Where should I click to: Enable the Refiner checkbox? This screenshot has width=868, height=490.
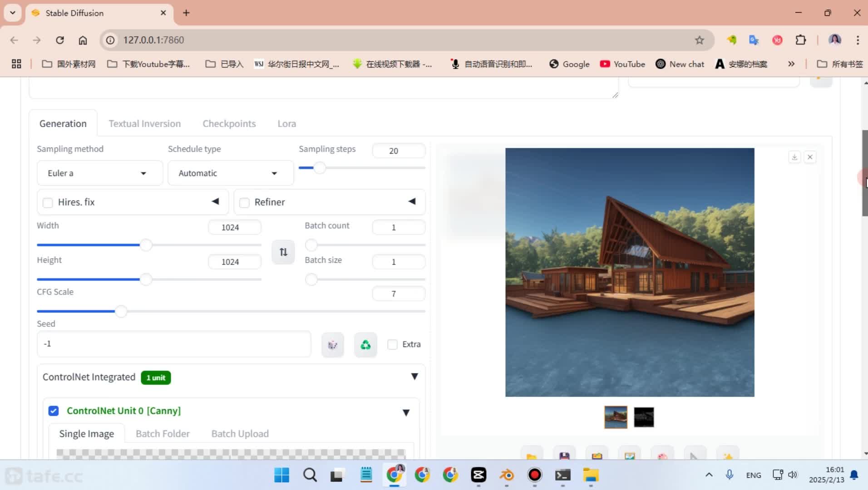click(244, 203)
